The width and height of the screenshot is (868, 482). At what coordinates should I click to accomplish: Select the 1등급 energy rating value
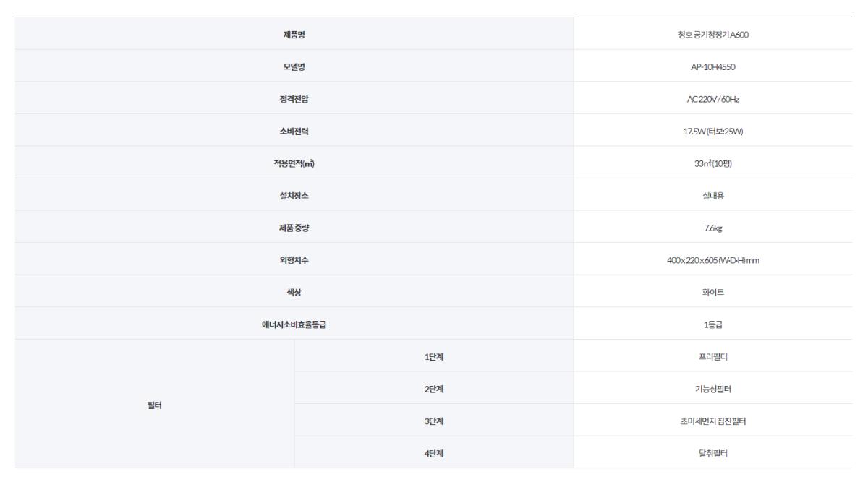pos(712,324)
